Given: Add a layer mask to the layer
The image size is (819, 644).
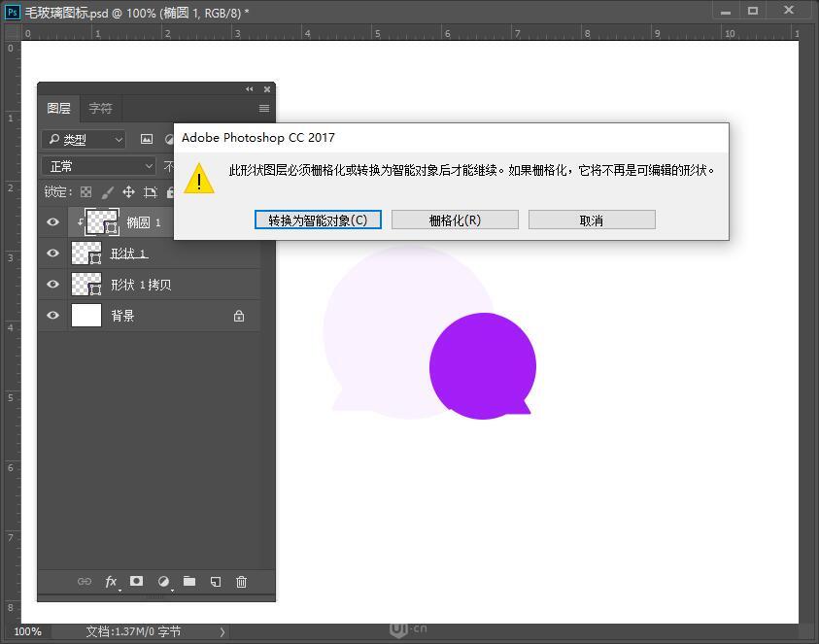Looking at the screenshot, I should tap(136, 582).
